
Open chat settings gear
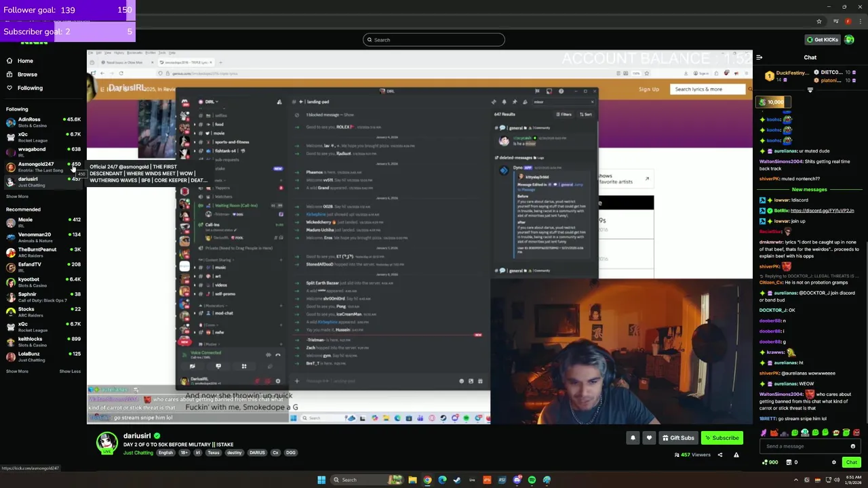(x=834, y=462)
